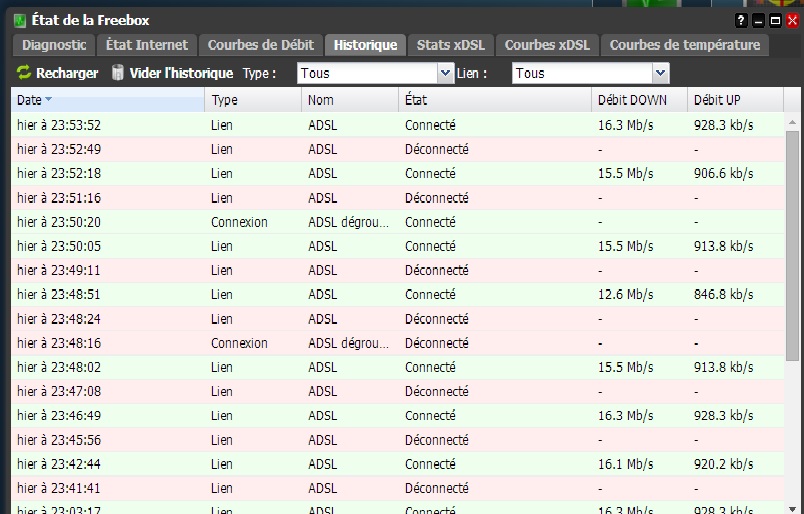
Task: Close the État de la Freebox window
Action: [x=792, y=21]
